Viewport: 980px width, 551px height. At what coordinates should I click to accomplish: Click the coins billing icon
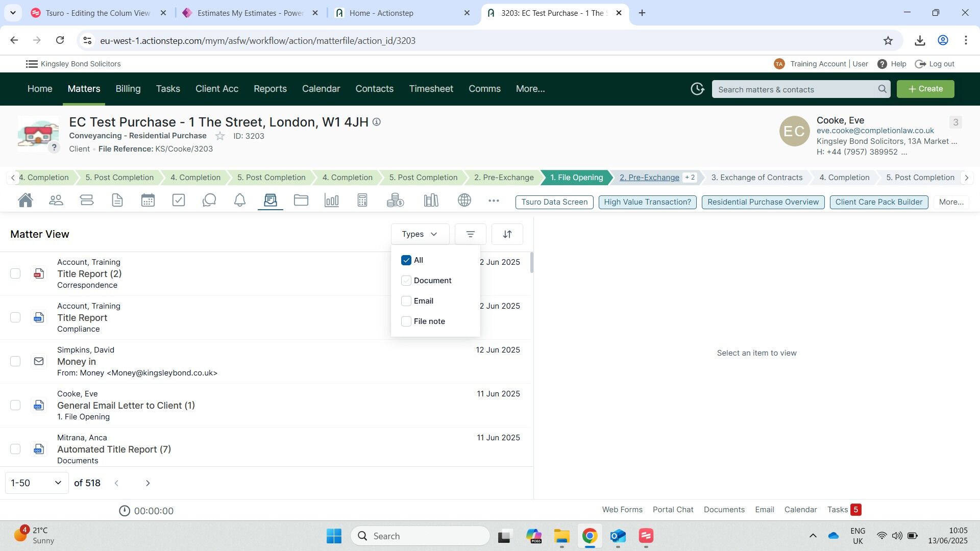[x=395, y=201]
